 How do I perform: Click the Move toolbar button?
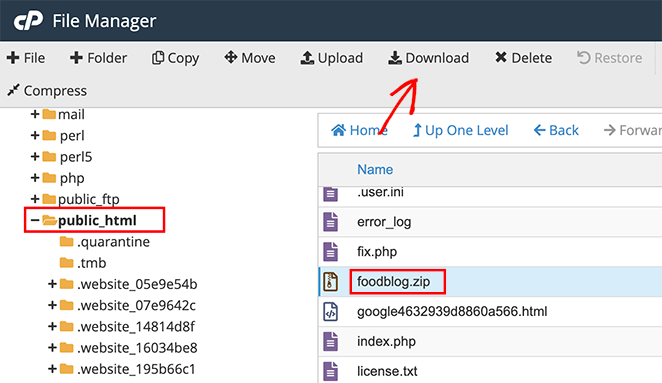250,58
